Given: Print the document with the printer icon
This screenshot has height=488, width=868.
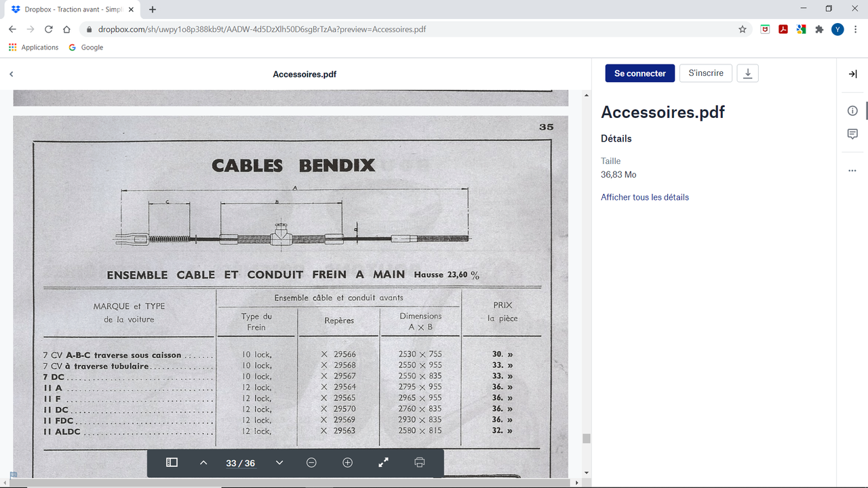Looking at the screenshot, I should point(419,462).
